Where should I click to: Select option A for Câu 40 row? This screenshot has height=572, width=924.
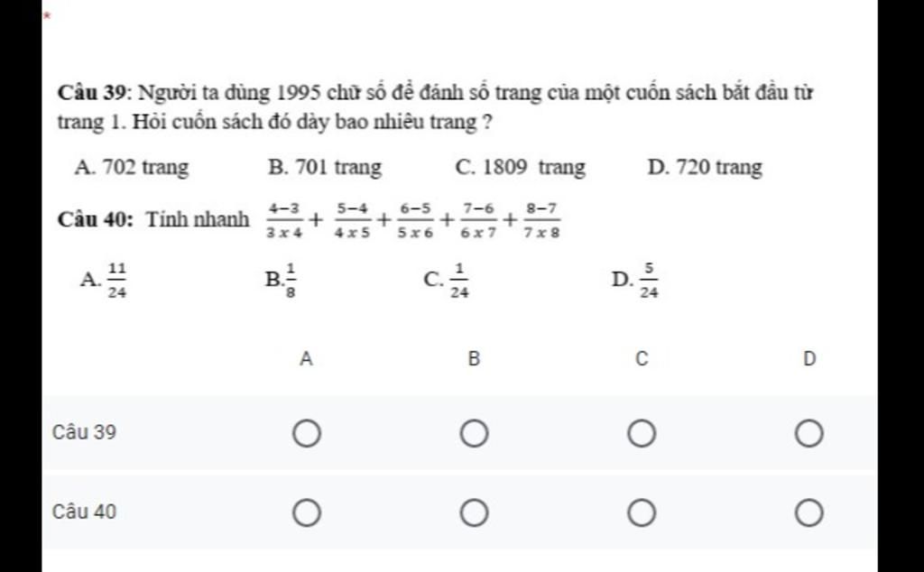coord(306,513)
